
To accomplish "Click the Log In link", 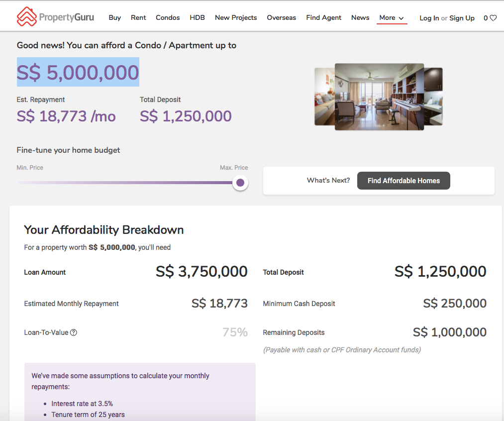I will [429, 18].
